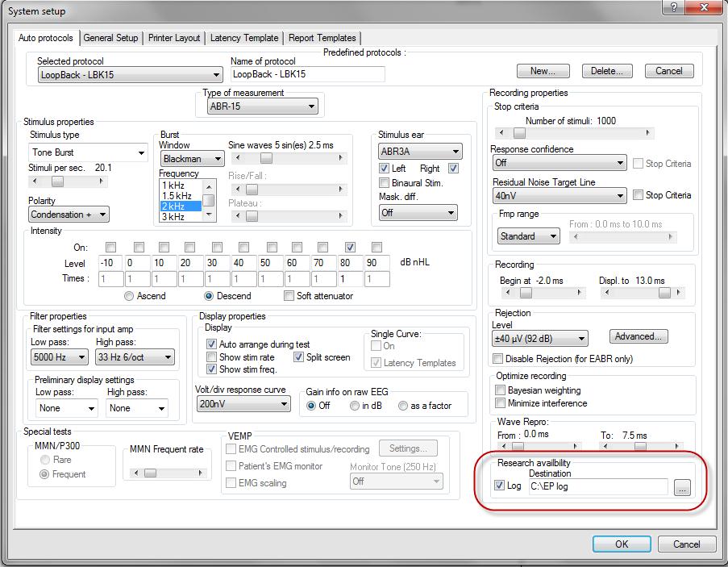Enable the 90 dB intensity checkbox

pyautogui.click(x=377, y=247)
